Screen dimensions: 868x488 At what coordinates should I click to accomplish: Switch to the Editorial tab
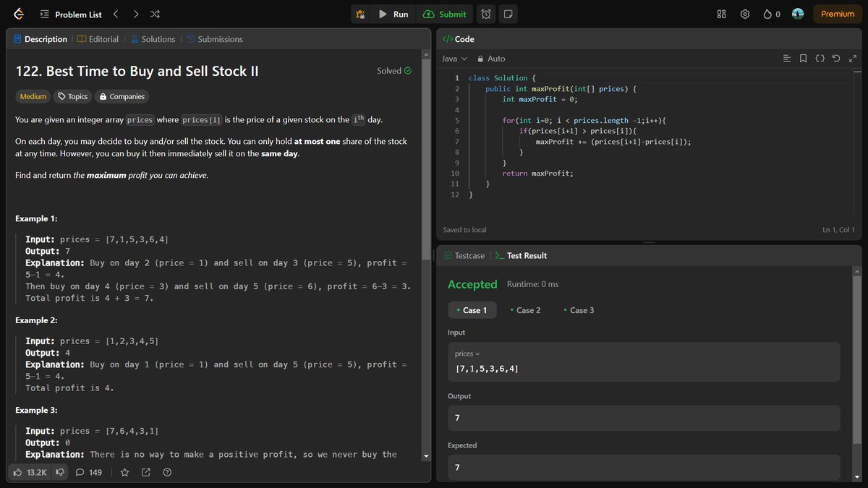[x=98, y=39]
